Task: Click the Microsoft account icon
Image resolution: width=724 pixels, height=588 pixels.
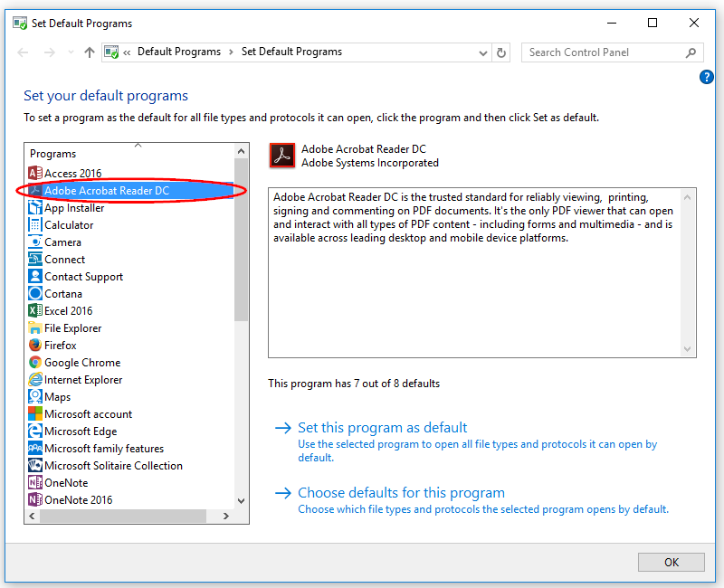Action: (35, 413)
